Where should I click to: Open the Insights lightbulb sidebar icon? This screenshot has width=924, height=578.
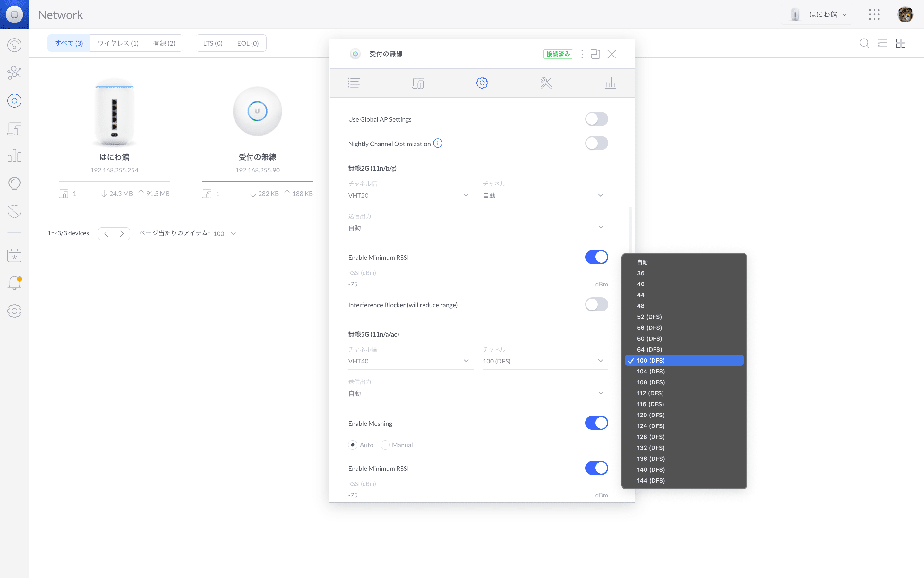click(x=14, y=183)
